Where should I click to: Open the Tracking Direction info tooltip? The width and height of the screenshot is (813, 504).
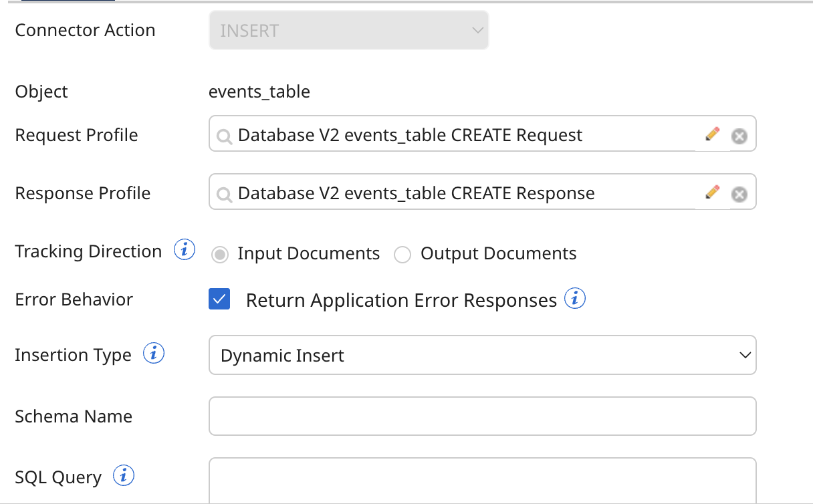point(183,249)
